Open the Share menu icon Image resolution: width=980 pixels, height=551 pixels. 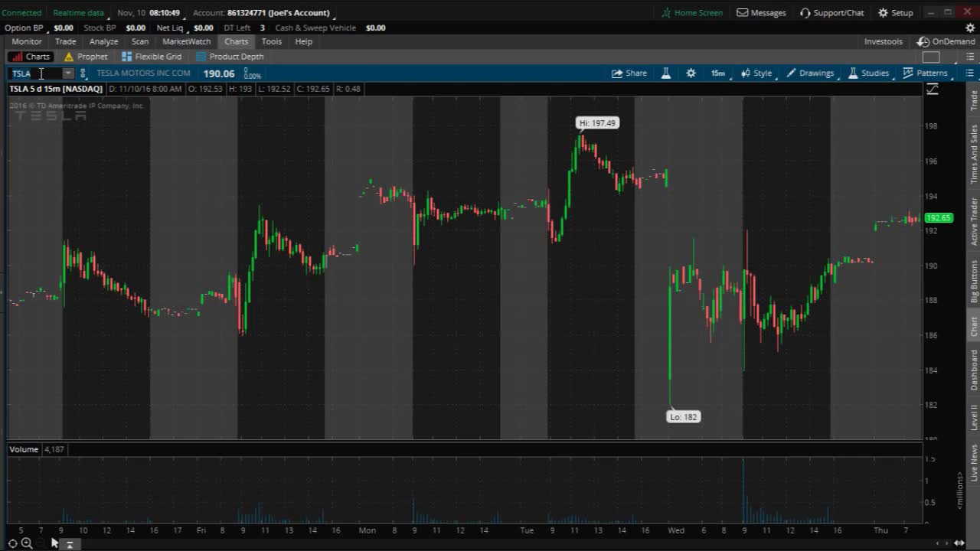point(629,73)
